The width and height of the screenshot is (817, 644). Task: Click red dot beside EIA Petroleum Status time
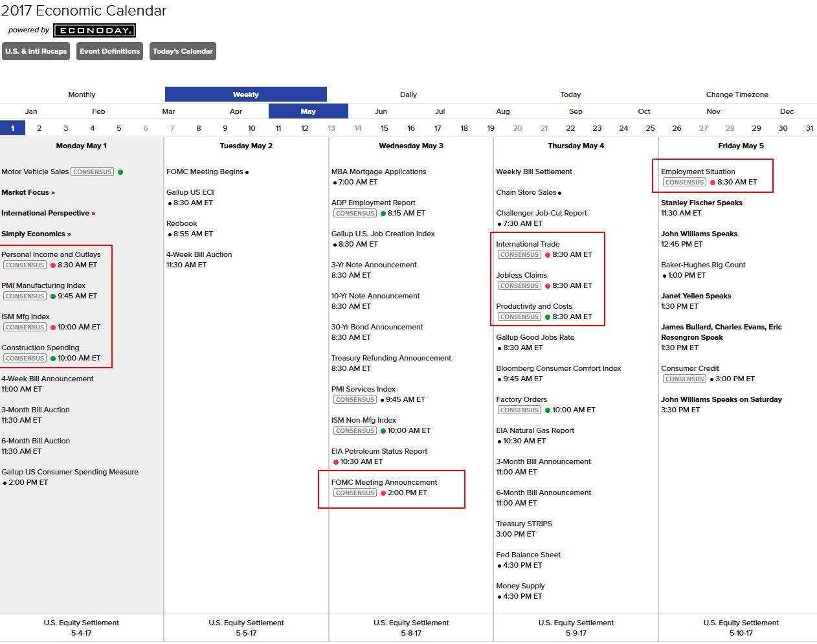coord(336,462)
